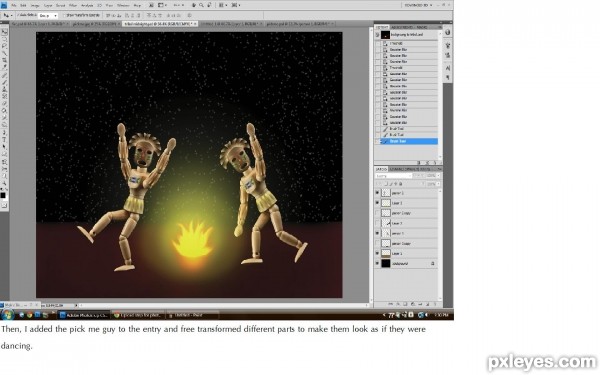Open the Window menu

123,5
